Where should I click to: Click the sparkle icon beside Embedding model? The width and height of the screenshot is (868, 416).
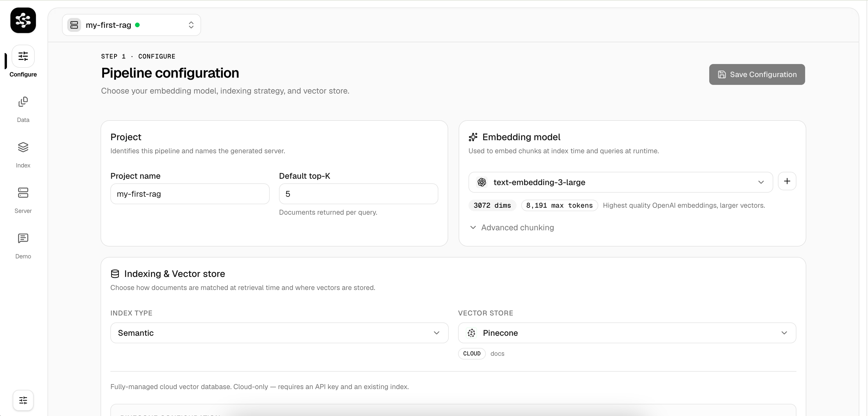tap(473, 137)
